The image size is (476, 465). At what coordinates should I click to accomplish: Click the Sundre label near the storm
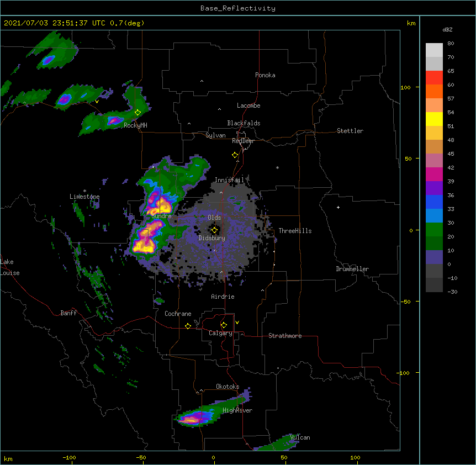point(161,216)
